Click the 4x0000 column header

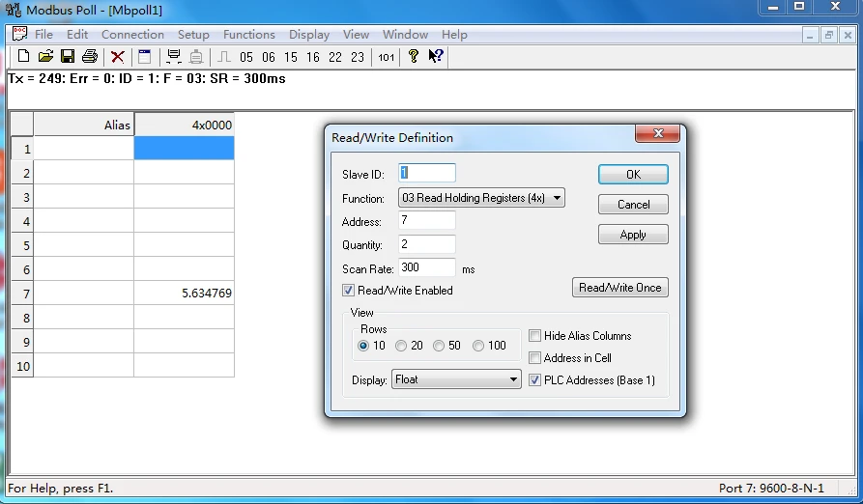[184, 125]
